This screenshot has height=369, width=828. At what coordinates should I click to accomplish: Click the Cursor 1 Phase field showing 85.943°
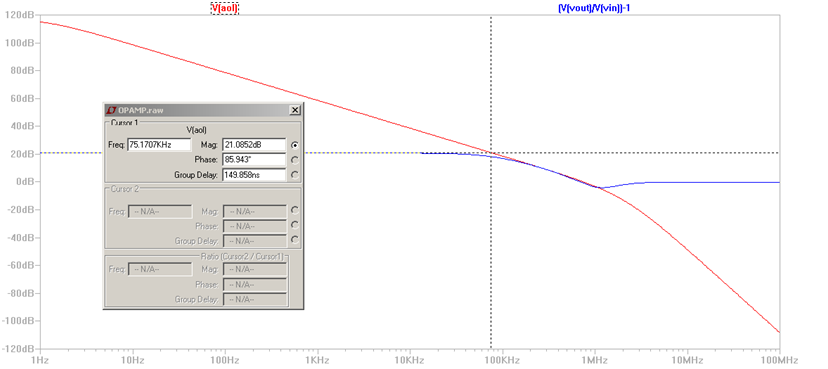(x=255, y=159)
